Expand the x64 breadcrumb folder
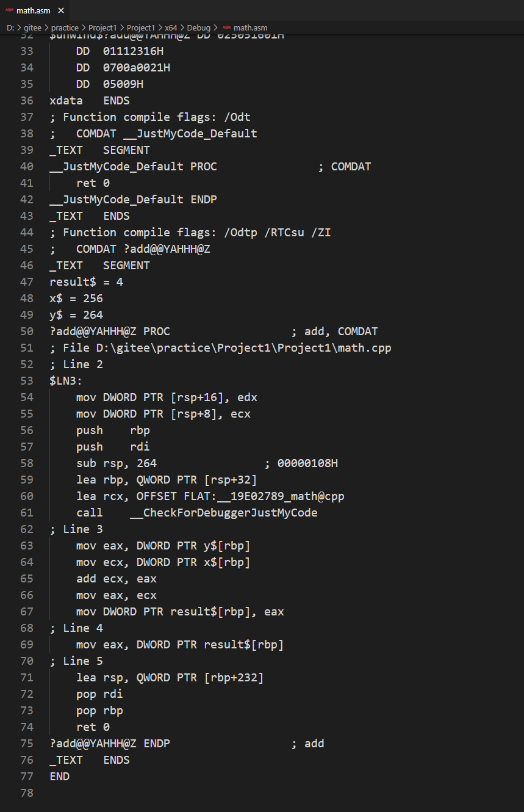This screenshot has width=524, height=812. click(x=170, y=27)
